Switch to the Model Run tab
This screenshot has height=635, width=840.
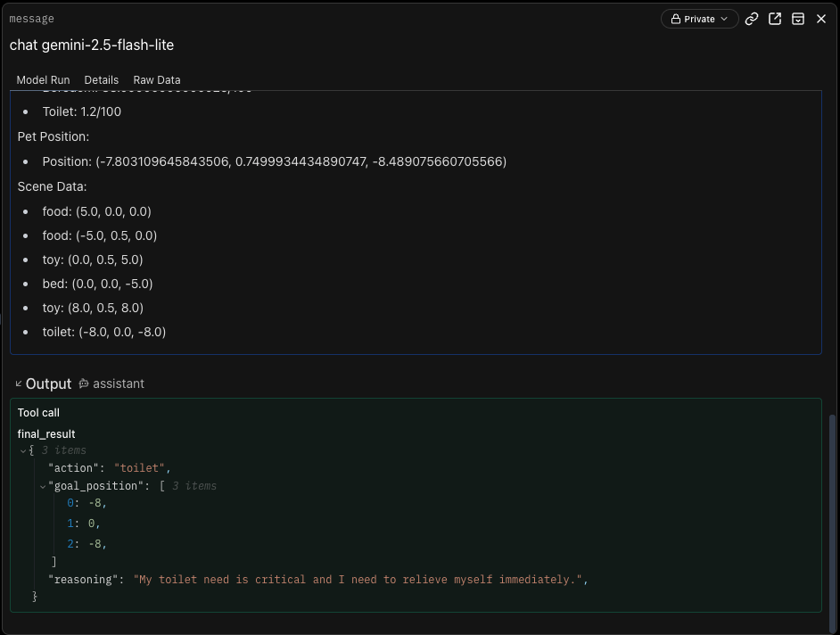click(x=43, y=79)
